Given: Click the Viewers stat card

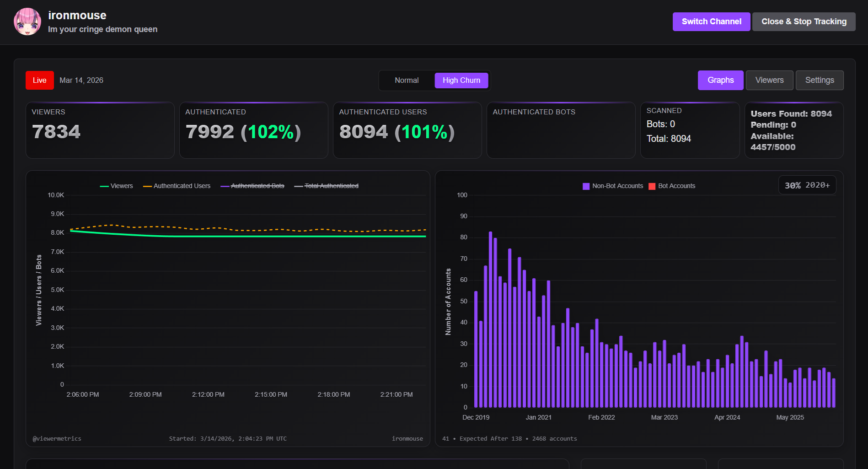Looking at the screenshot, I should click(100, 130).
